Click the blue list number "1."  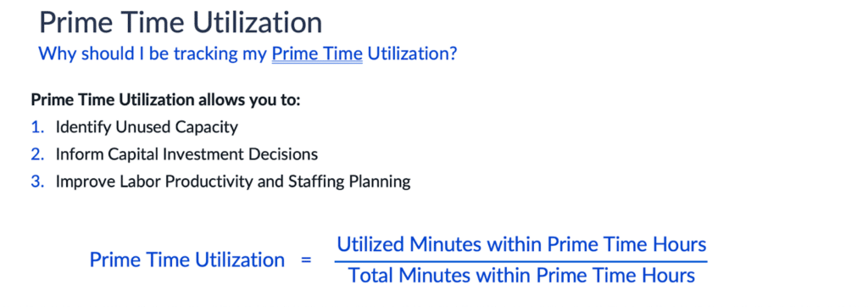[37, 127]
